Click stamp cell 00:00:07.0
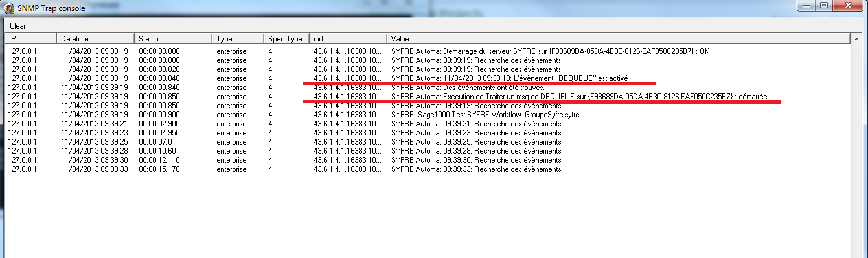 tap(155, 141)
